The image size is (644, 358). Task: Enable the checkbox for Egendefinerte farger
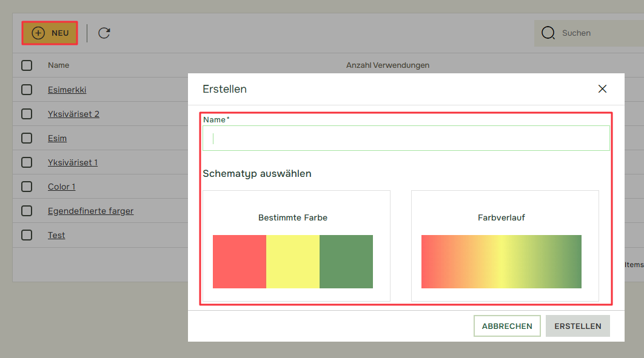tap(27, 211)
